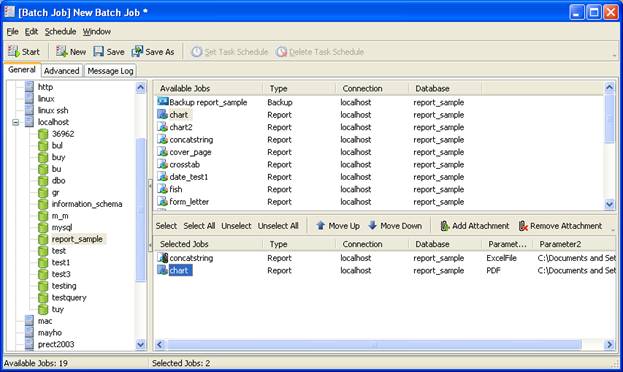Viewport: 623px width, 372px height.
Task: Open the File menu
Action: [12, 31]
